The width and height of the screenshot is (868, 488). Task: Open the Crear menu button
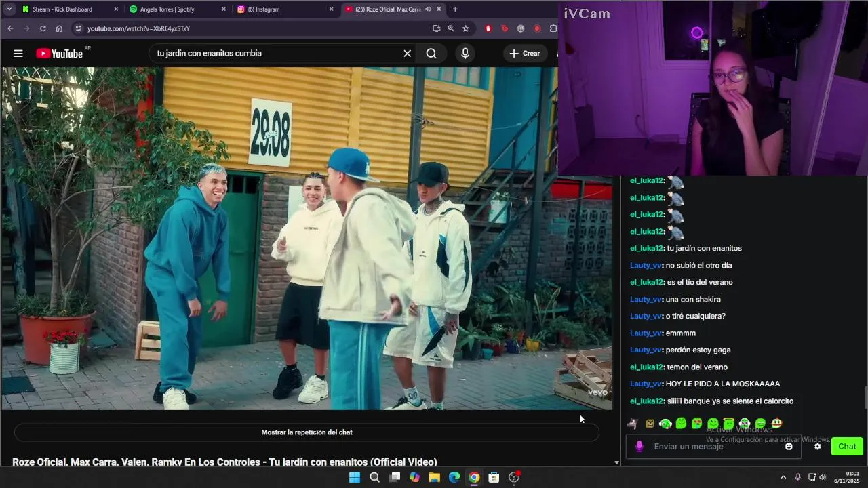pyautogui.click(x=525, y=54)
